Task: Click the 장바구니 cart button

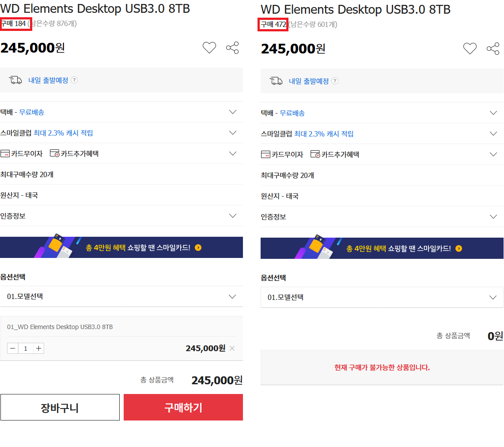Action: [x=60, y=407]
